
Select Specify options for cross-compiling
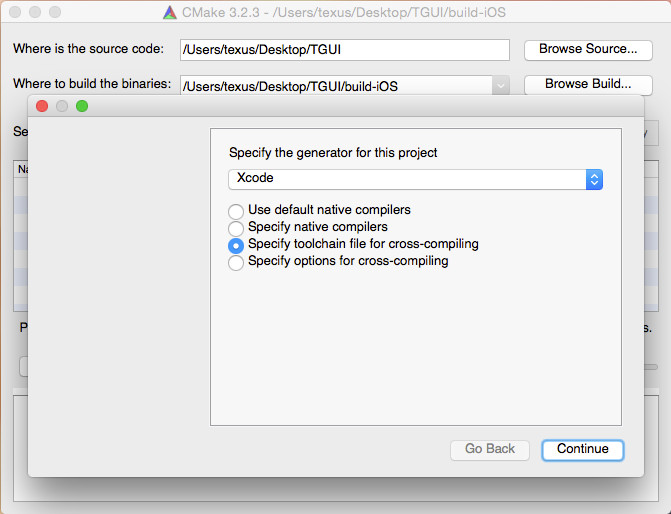236,262
